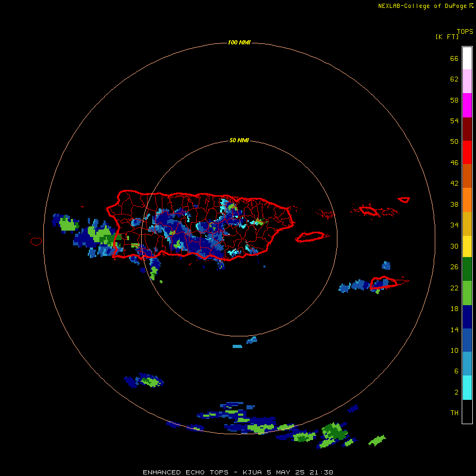Click the legend value 6
Image resolution: width=476 pixels, height=476 pixels.
pyautogui.click(x=456, y=371)
